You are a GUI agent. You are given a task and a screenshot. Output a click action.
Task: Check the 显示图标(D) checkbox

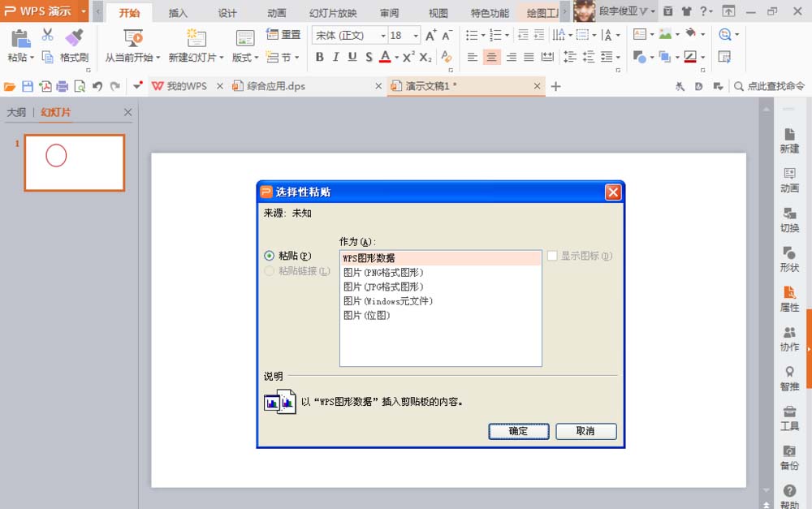coord(552,256)
